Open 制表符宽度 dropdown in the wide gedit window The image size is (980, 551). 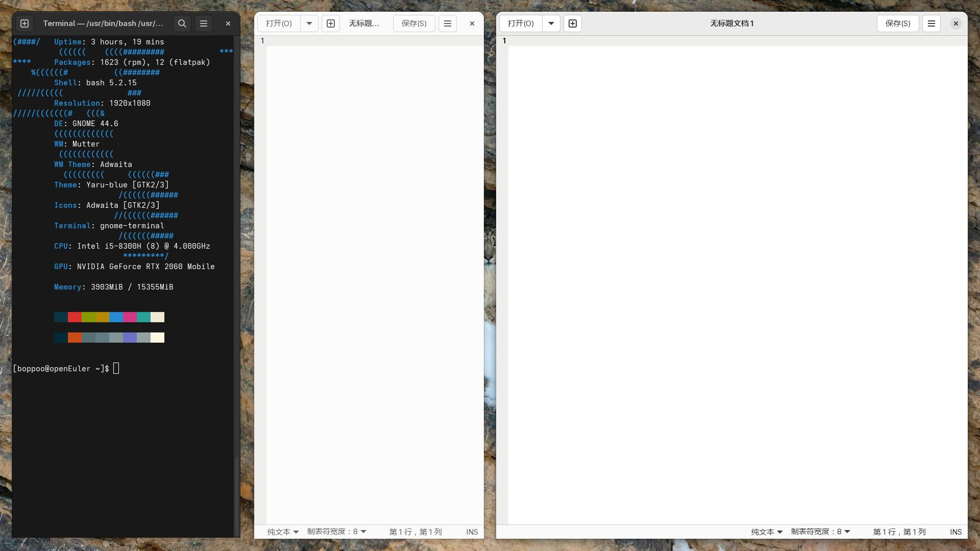[x=821, y=532]
